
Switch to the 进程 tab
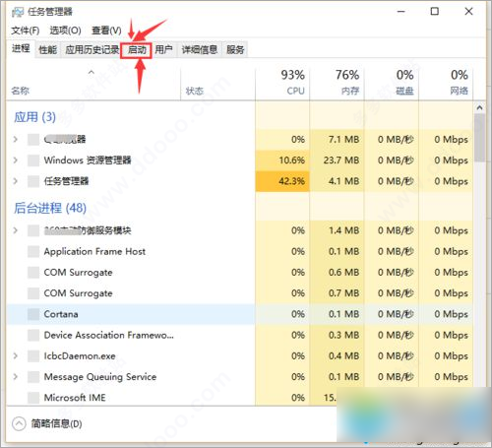pyautogui.click(x=21, y=48)
